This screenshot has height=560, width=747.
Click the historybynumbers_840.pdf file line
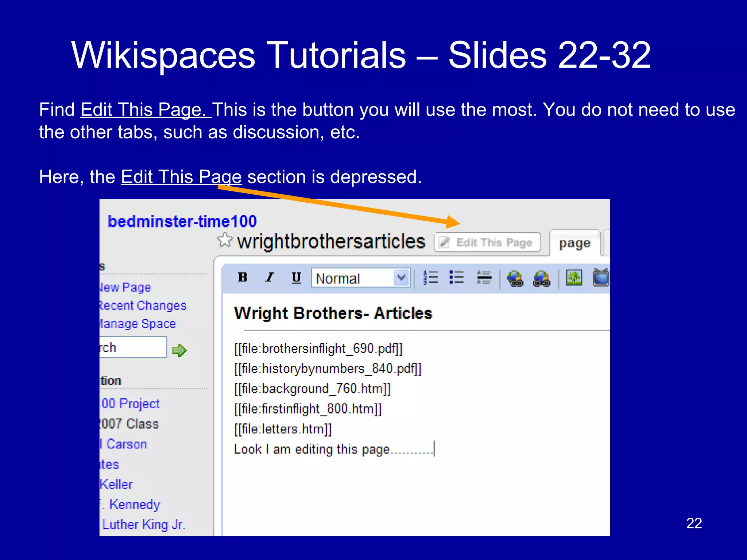pyautogui.click(x=328, y=369)
